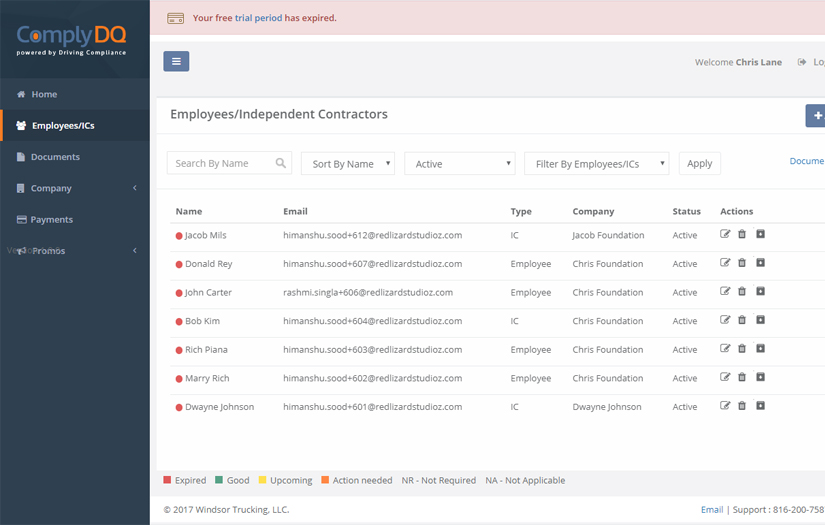Open the Active status filter dropdown
Viewport: 825px width, 525px height.
coord(459,164)
